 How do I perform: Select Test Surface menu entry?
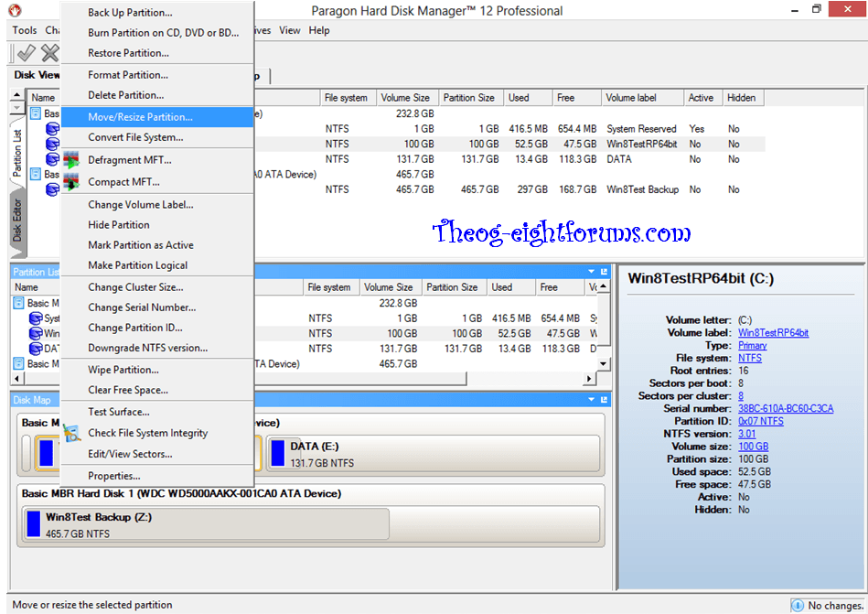tap(157, 412)
